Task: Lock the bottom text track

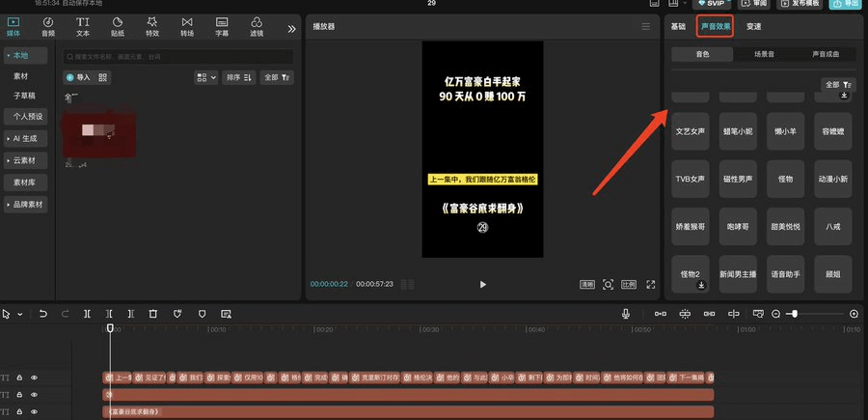Action: 19,412
